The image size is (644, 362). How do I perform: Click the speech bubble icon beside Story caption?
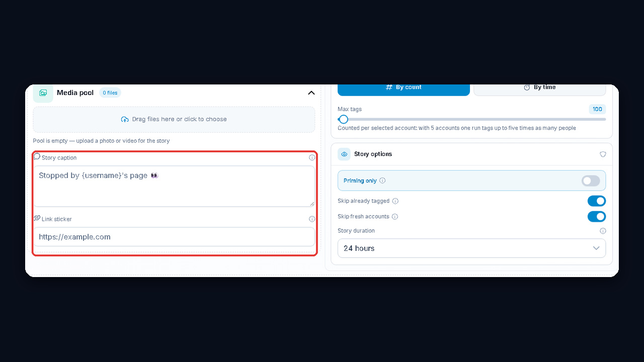[37, 157]
